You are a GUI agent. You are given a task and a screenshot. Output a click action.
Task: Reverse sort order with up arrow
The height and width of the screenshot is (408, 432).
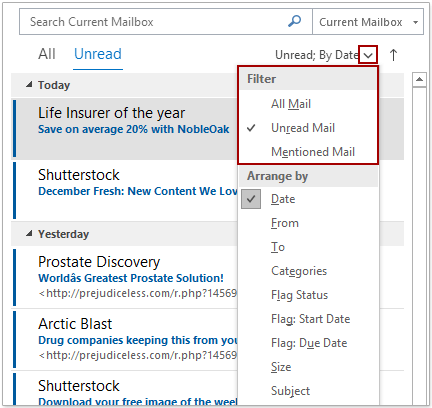click(x=393, y=55)
